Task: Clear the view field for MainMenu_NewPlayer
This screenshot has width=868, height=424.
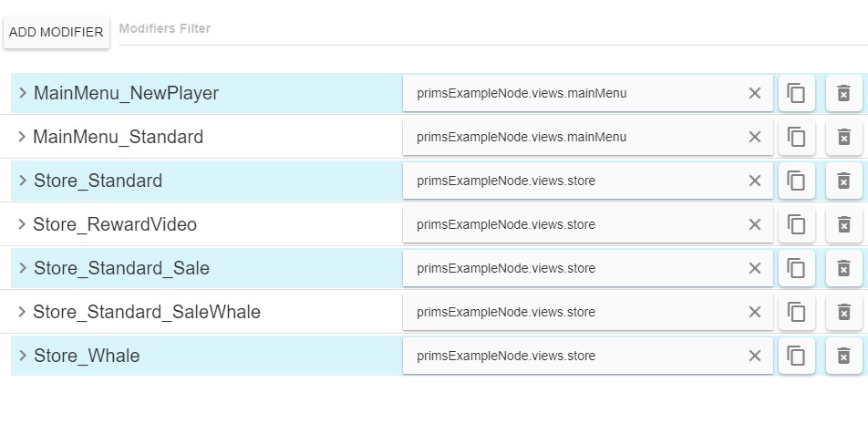Action: tap(754, 93)
